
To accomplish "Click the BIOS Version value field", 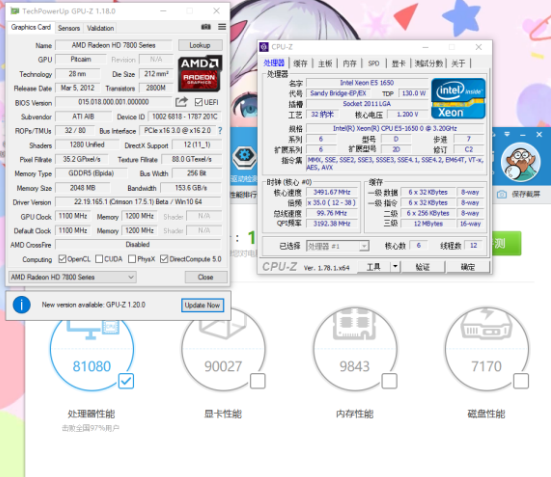I will point(114,102).
